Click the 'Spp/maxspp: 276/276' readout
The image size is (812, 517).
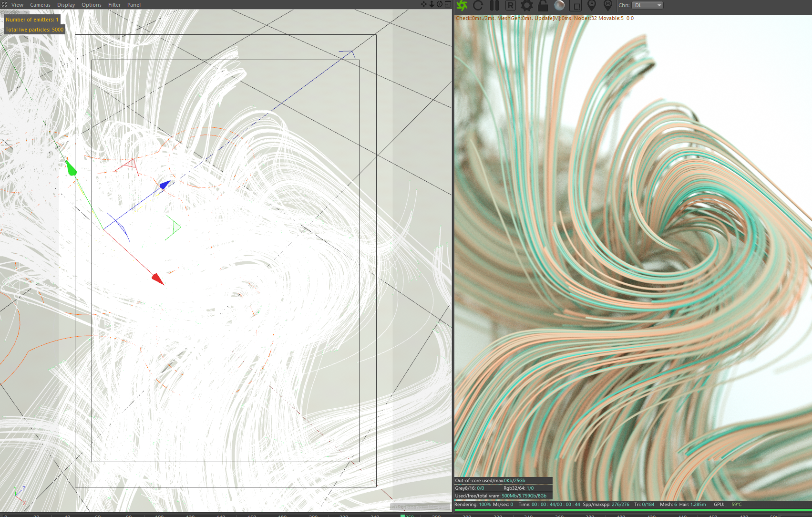(x=606, y=504)
